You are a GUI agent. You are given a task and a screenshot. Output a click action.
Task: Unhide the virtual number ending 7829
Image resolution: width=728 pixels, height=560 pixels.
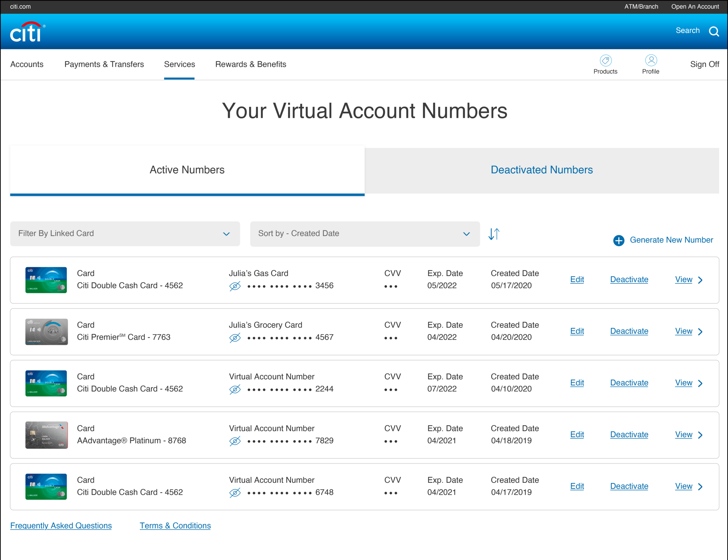235,441
